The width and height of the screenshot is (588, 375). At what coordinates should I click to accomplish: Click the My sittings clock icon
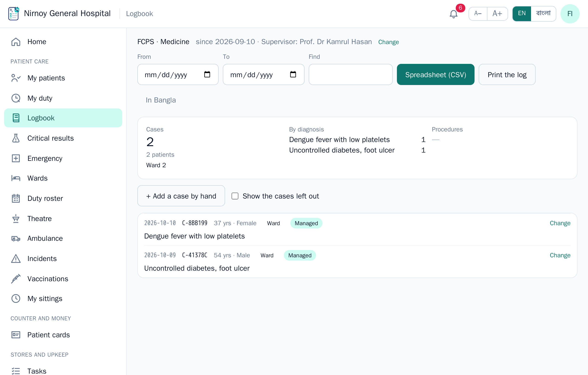(16, 299)
